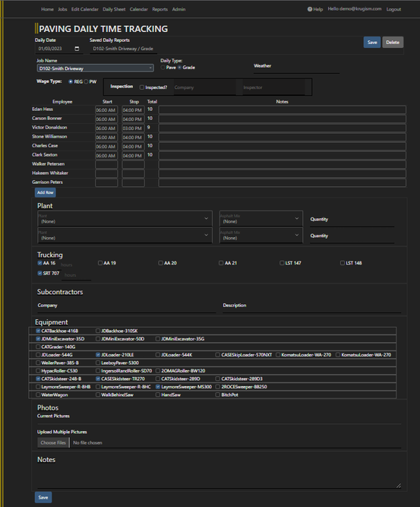This screenshot has width=420, height=507.
Task: Expand the first Asphalt Mix dropdown
Action: click(x=261, y=219)
